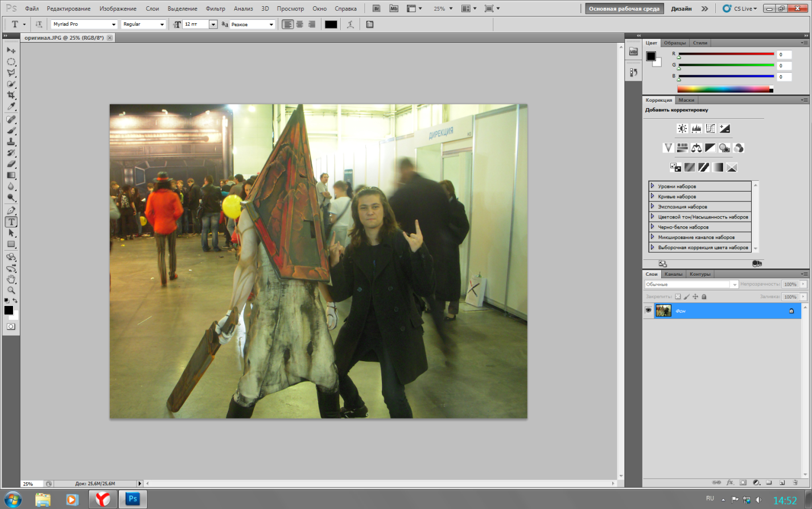Open layer styles fx menu

(730, 482)
